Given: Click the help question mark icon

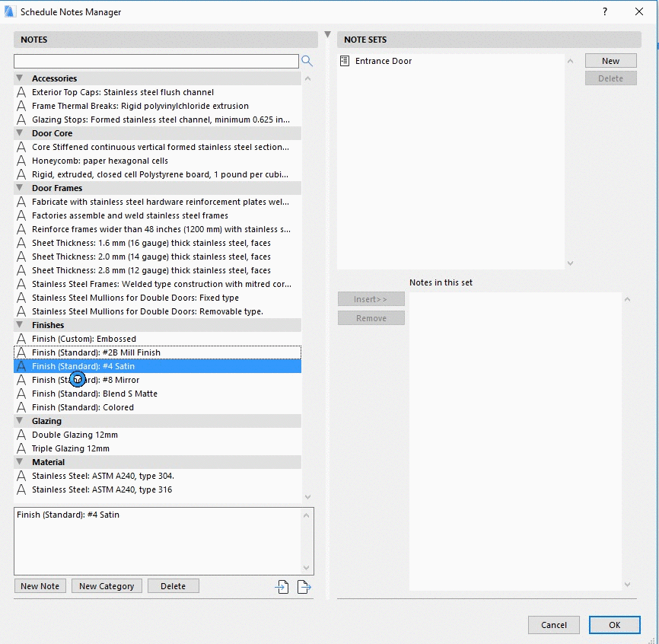Looking at the screenshot, I should pos(605,11).
